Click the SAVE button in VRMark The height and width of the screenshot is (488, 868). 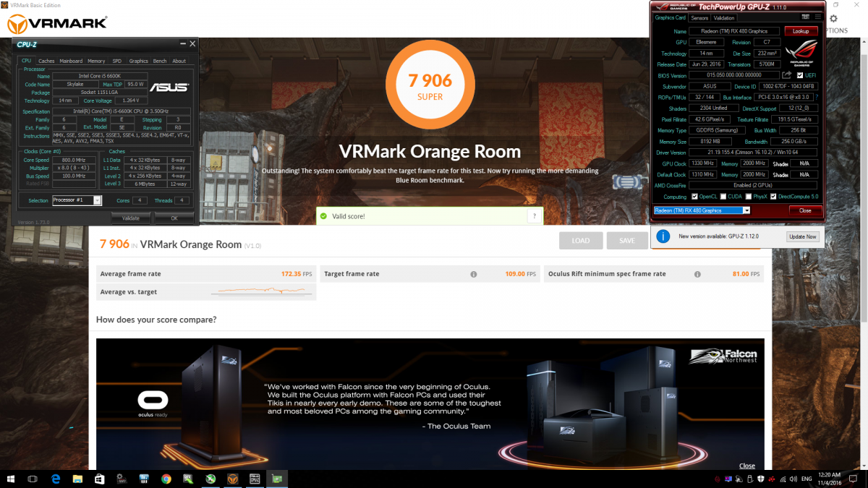click(x=627, y=241)
